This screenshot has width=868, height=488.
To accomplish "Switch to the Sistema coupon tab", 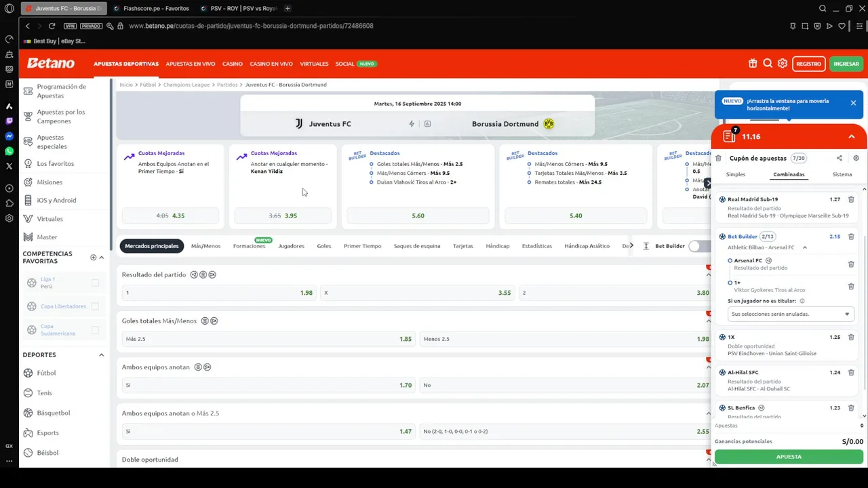I will pos(842,174).
